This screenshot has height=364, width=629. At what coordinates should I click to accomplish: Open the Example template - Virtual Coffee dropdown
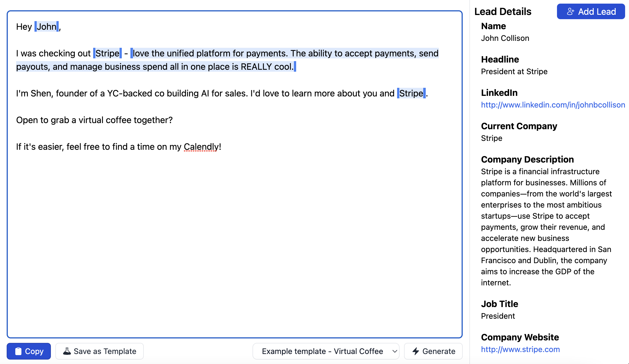326,351
